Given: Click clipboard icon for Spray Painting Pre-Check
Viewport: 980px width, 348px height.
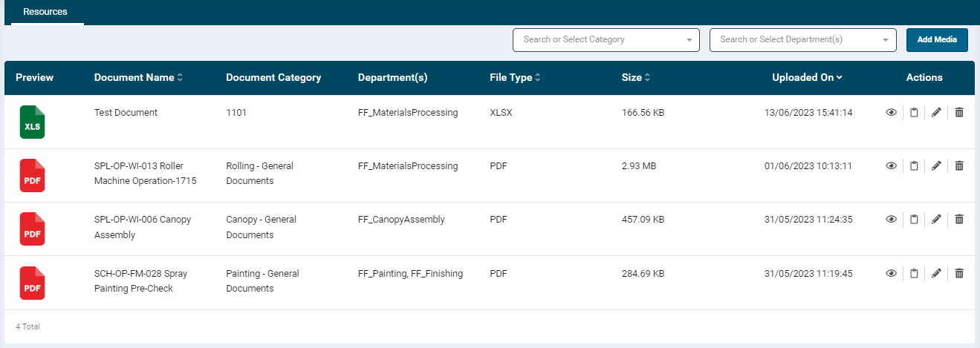Looking at the screenshot, I should pyautogui.click(x=914, y=274).
